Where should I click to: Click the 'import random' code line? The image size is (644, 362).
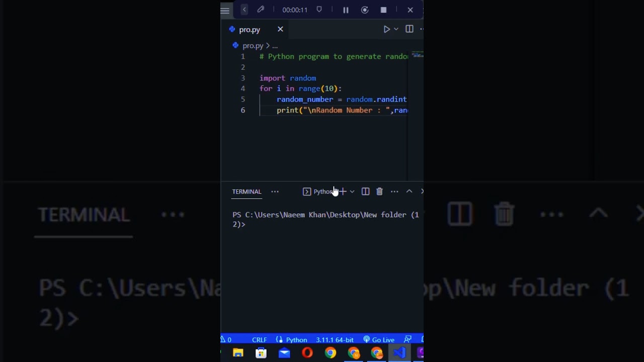tap(288, 78)
